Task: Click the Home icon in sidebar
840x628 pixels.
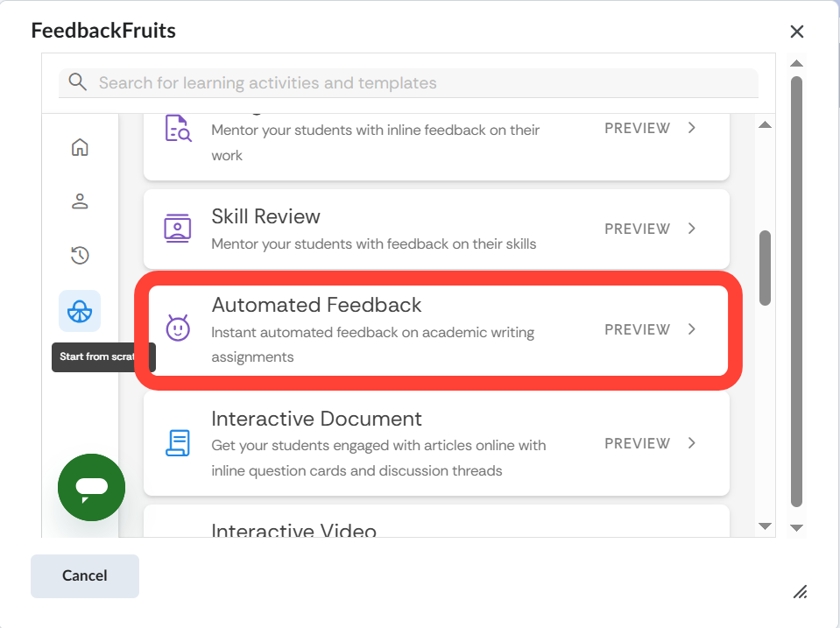Action: [80, 147]
